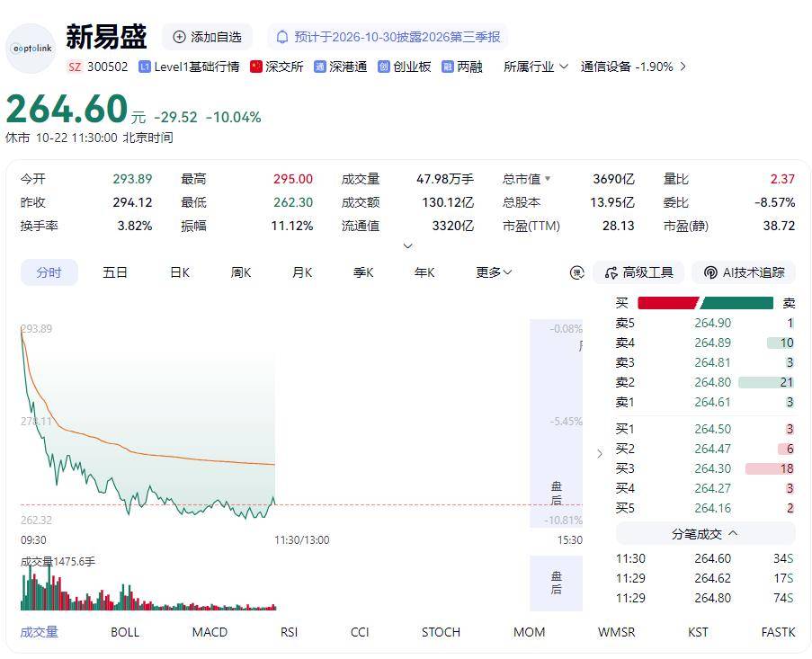Select 卖1 price 264.61
Image resolution: width=812 pixels, height=659 pixels.
(712, 402)
